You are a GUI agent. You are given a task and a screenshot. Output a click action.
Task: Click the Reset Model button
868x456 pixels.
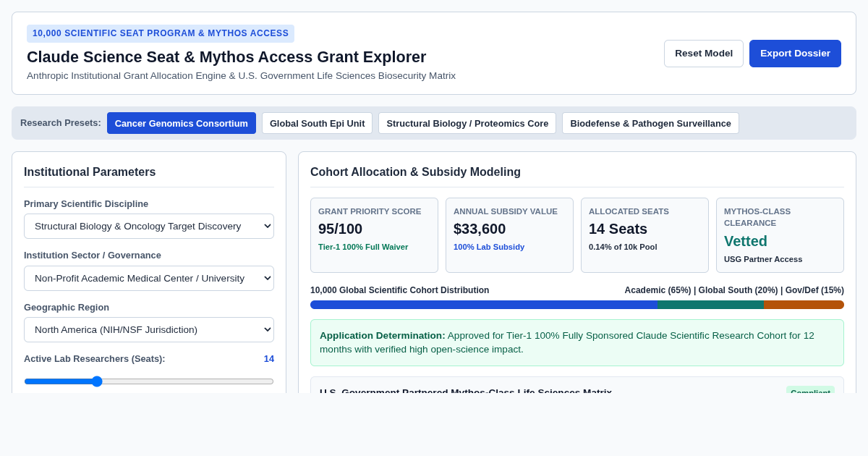point(704,54)
